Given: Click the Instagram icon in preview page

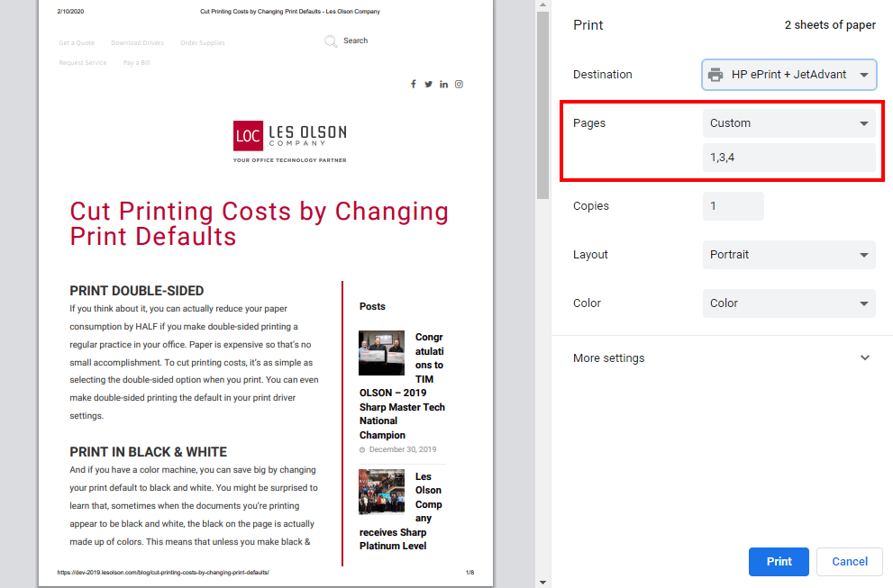Looking at the screenshot, I should [459, 85].
